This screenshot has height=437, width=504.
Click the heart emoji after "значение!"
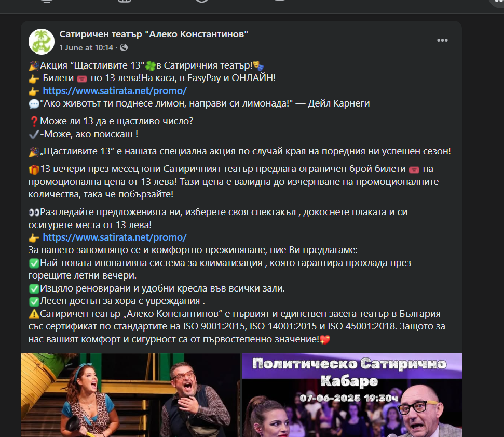(x=325, y=339)
